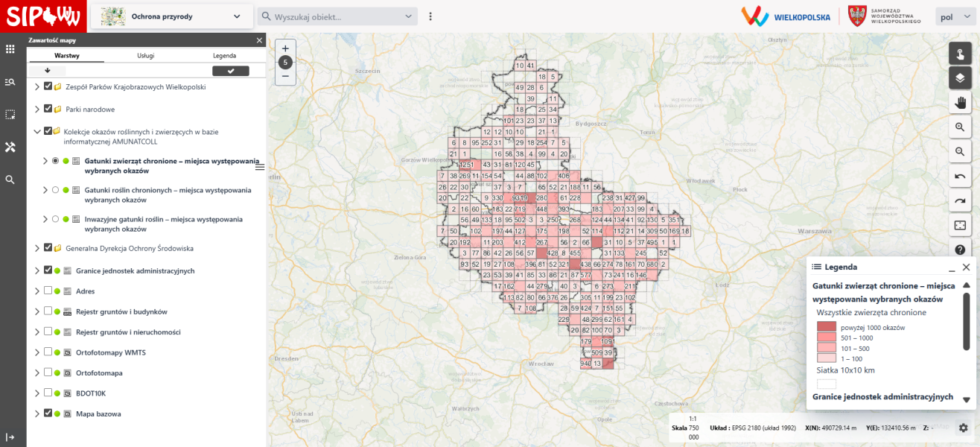Screen dimensions: 980x447
Task: Click the help question mark icon
Action: point(960,250)
